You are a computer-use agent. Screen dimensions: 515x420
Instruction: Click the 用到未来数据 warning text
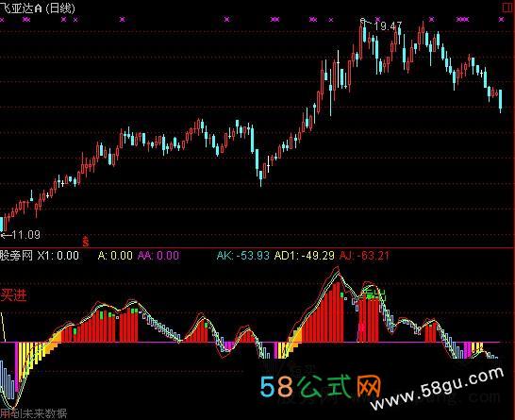pyautogui.click(x=33, y=413)
